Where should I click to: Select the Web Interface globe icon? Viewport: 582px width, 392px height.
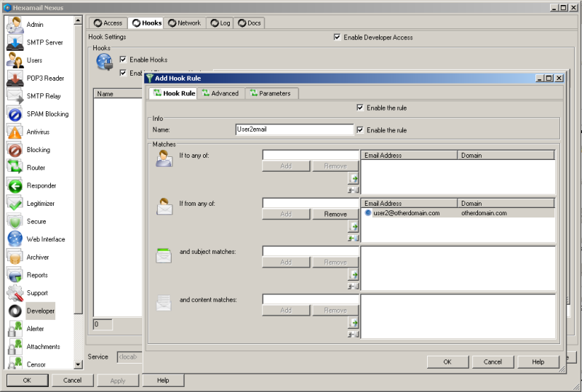point(15,239)
